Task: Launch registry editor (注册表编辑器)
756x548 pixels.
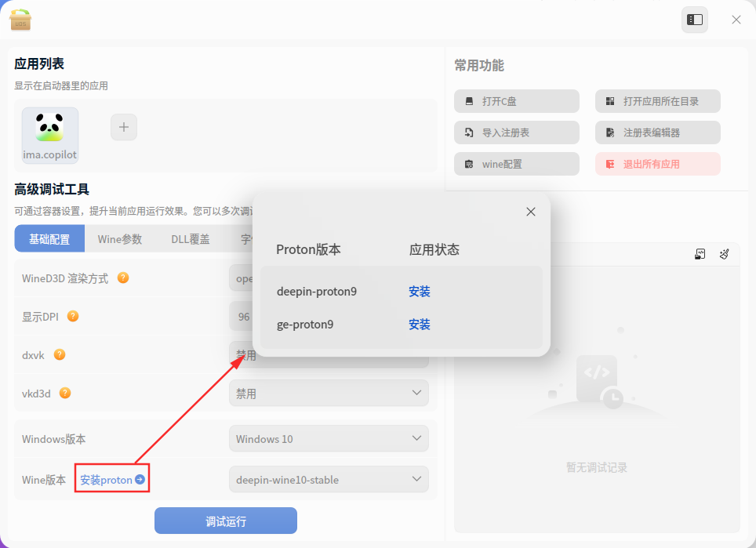Action: pyautogui.click(x=658, y=132)
